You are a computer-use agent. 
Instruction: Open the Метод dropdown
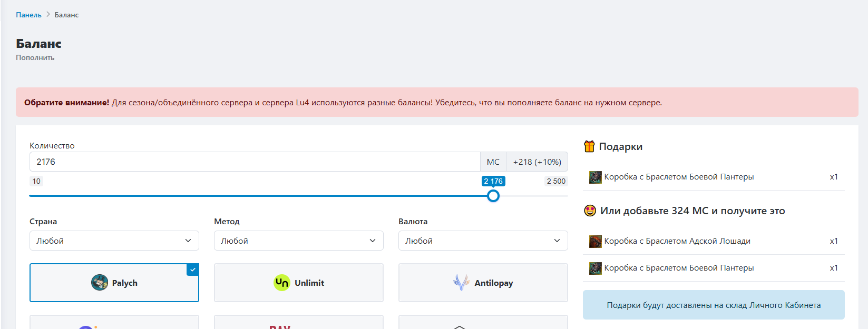(x=298, y=241)
